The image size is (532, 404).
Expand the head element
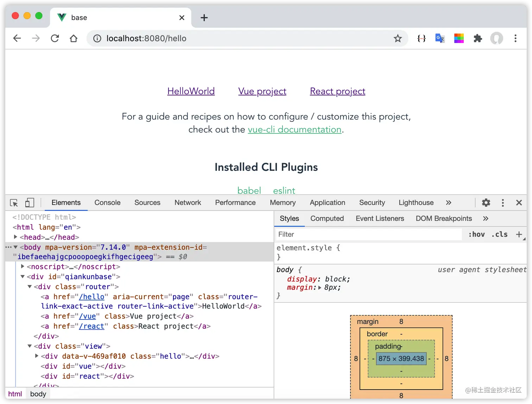15,237
